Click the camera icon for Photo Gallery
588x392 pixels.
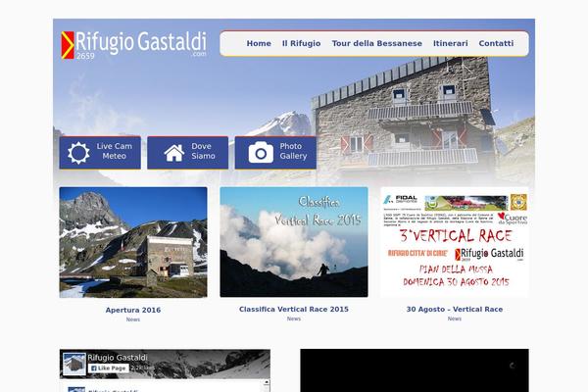click(x=261, y=152)
